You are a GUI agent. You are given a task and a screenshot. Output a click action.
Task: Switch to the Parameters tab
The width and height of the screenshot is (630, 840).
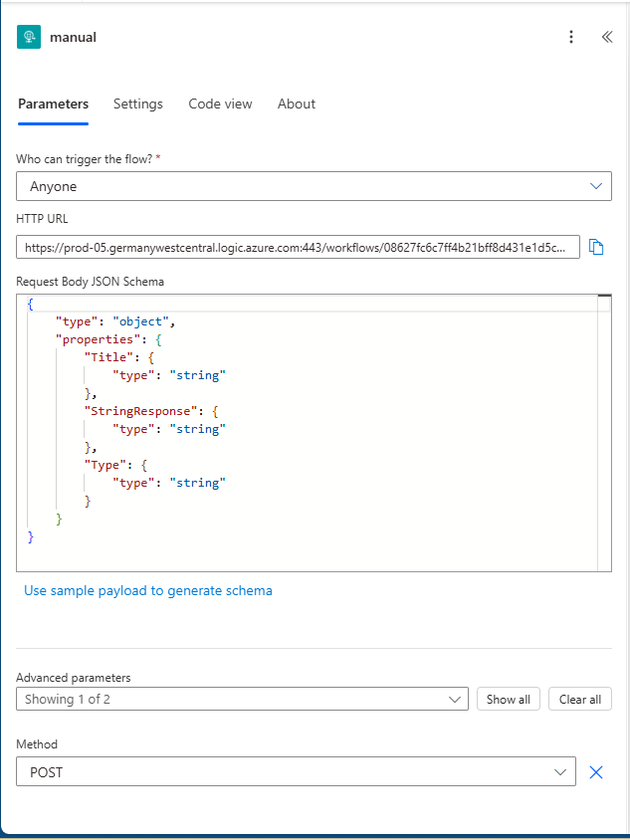53,105
